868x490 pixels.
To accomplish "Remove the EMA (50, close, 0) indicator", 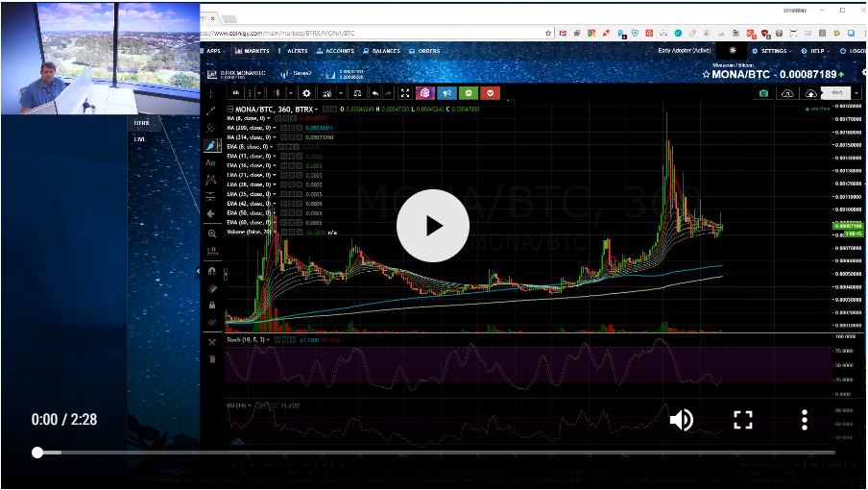I will [x=299, y=213].
